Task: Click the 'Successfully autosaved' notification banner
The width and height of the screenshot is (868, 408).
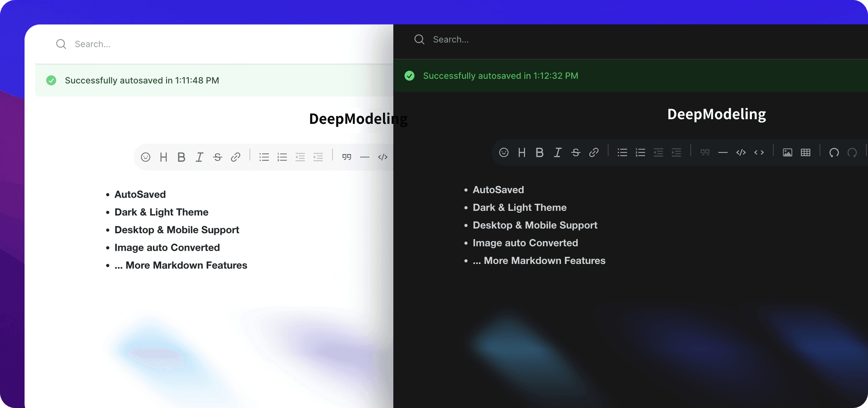Action: tap(142, 80)
